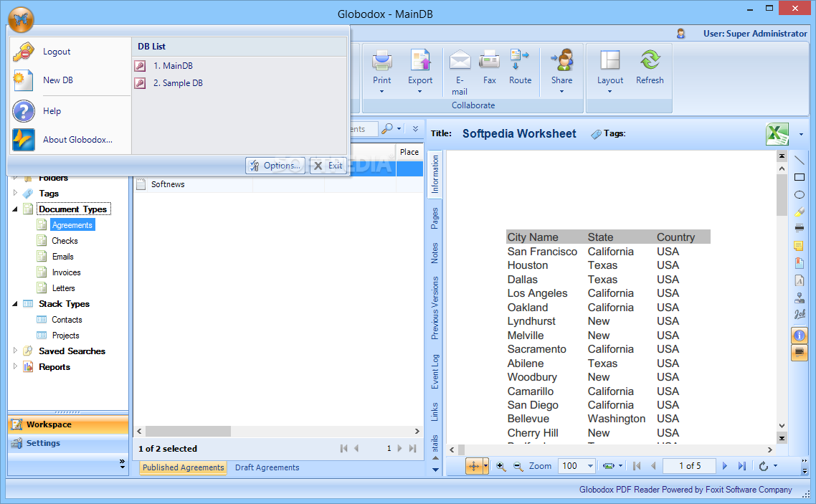
Task: Open the Published Agreements tab
Action: tap(183, 467)
